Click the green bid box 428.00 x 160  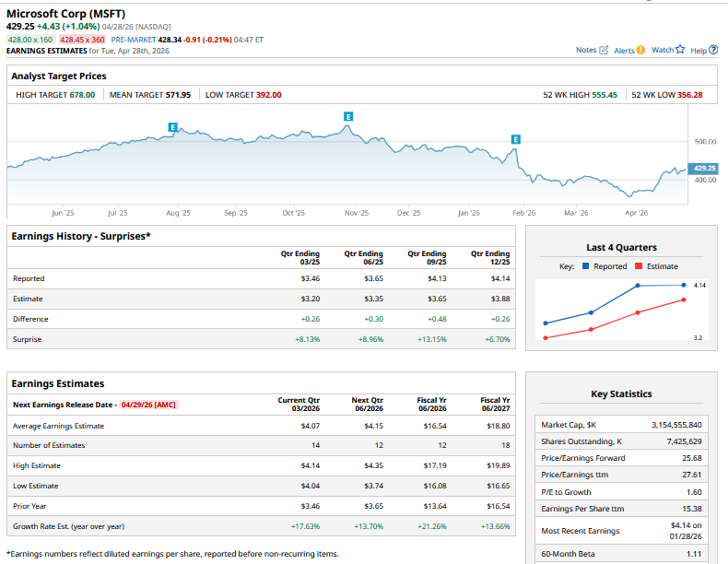pos(30,40)
